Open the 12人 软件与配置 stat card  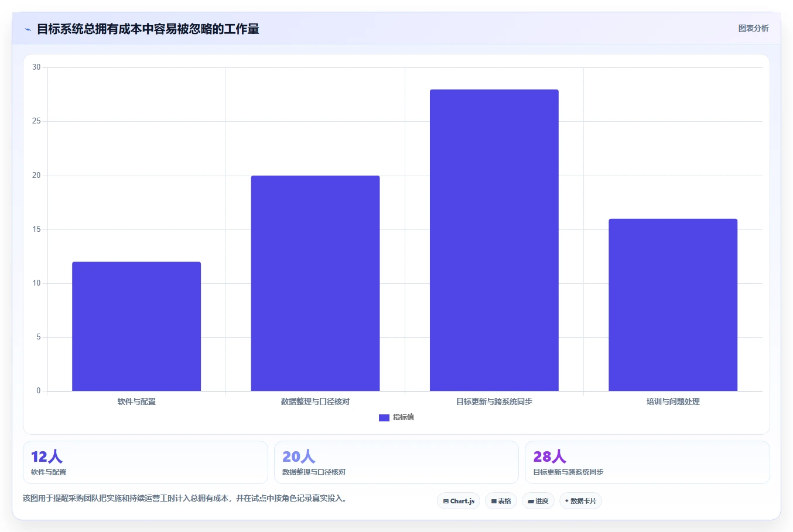[x=145, y=462]
